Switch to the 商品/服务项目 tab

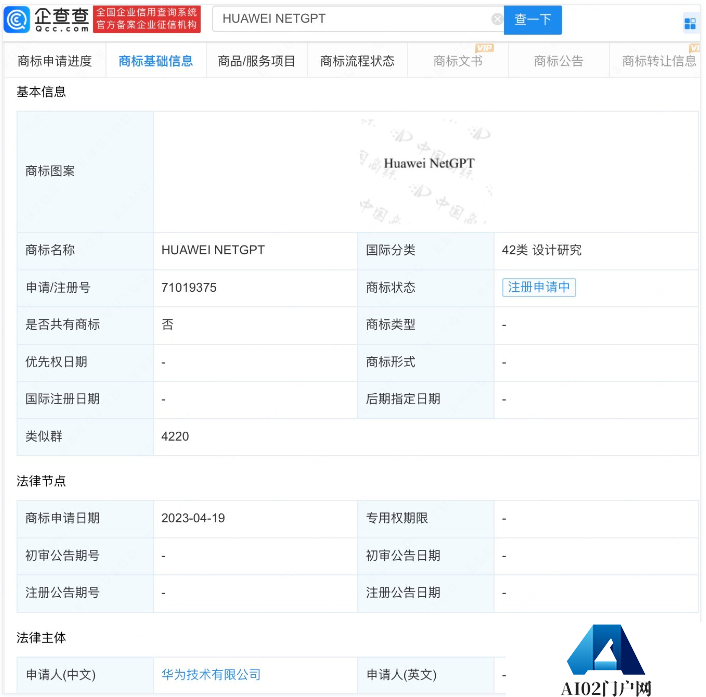pyautogui.click(x=257, y=61)
